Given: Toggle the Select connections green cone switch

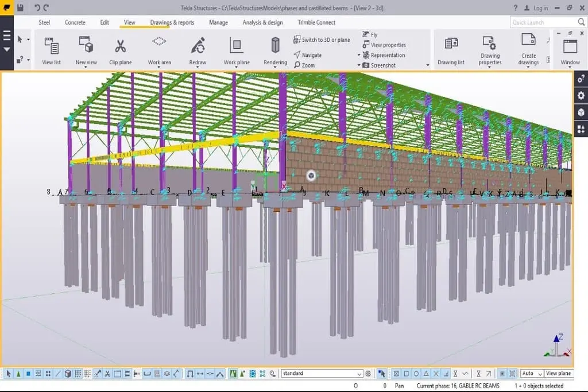Looking at the screenshot, I should point(18,373).
